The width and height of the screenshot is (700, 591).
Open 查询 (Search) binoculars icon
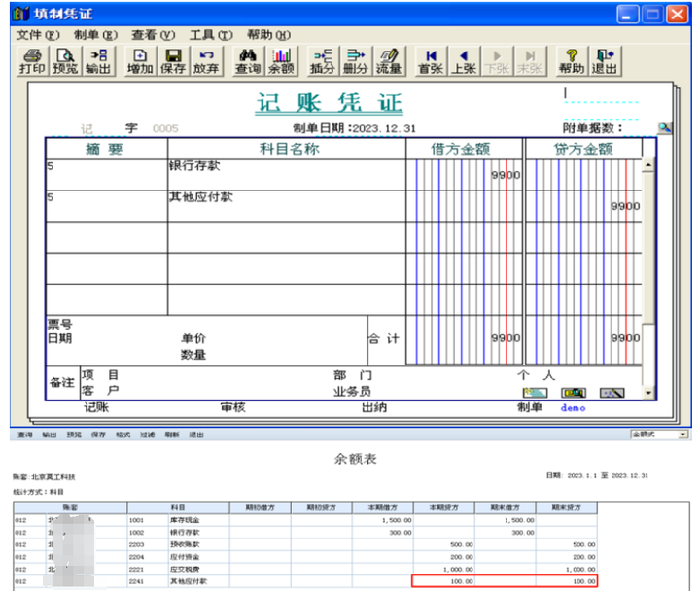[248, 61]
